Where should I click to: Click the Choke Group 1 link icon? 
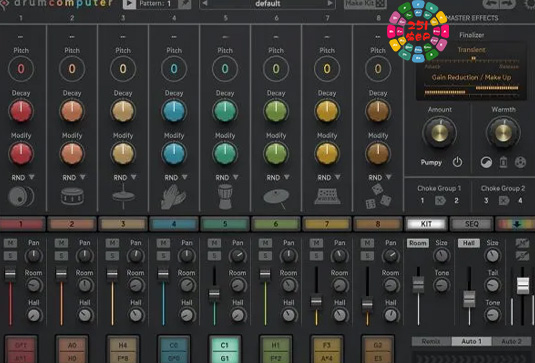click(x=439, y=201)
